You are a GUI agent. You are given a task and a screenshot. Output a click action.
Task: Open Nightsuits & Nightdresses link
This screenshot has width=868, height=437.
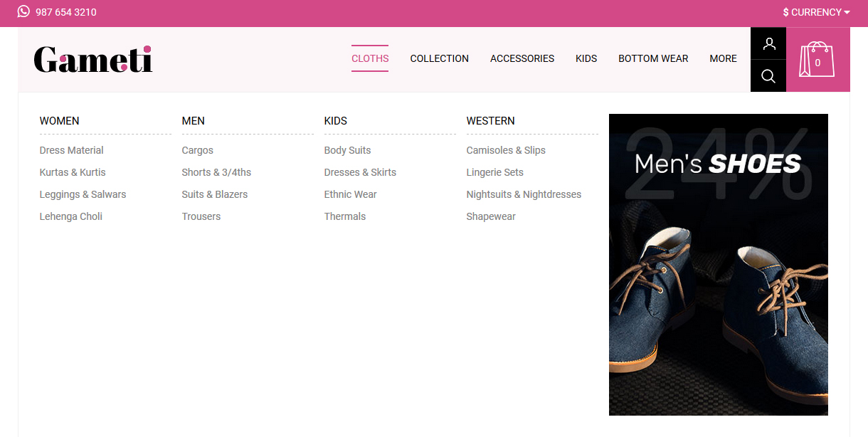[524, 194]
